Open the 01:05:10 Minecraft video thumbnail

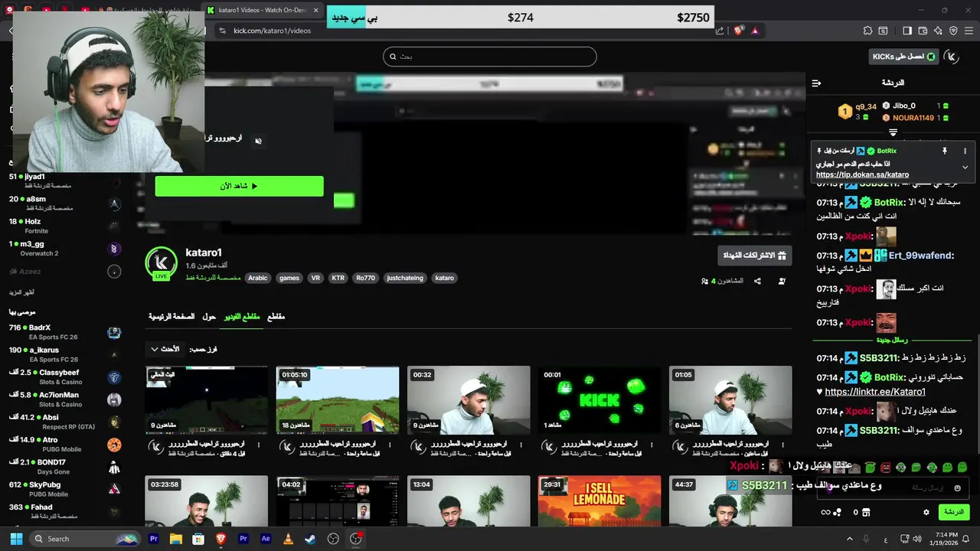click(x=338, y=399)
